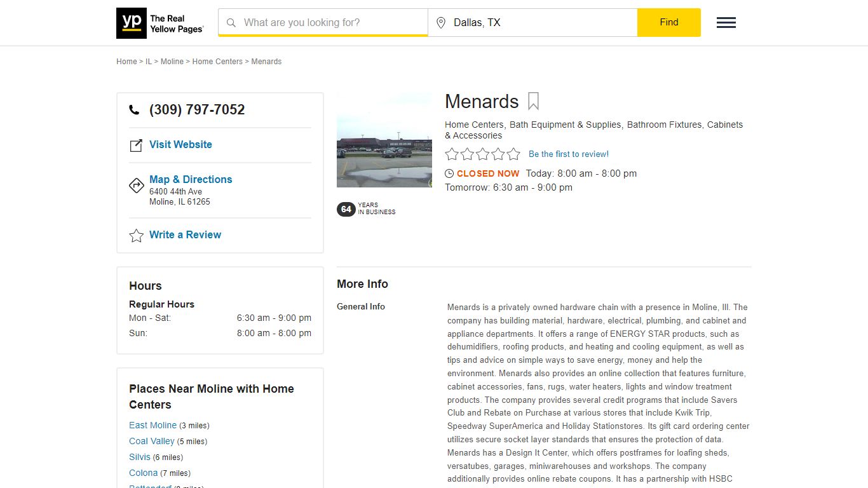Viewport: 868px width, 488px height.
Task: Click Mon - Sat hours row
Action: click(x=220, y=318)
